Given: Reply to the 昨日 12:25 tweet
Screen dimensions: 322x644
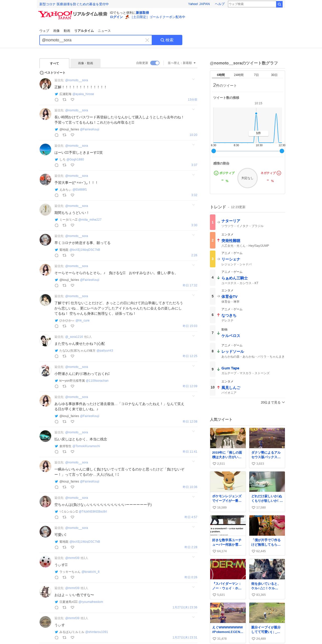Looking at the screenshot, I should tap(56, 356).
